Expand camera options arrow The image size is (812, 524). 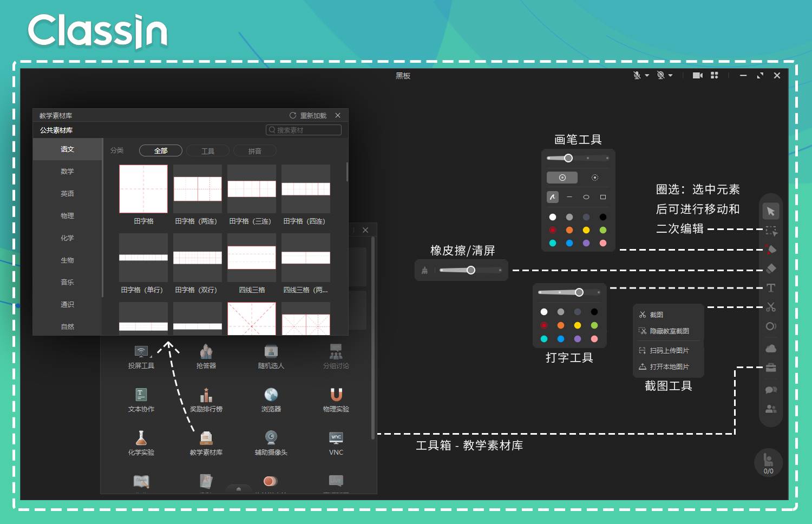(x=670, y=75)
